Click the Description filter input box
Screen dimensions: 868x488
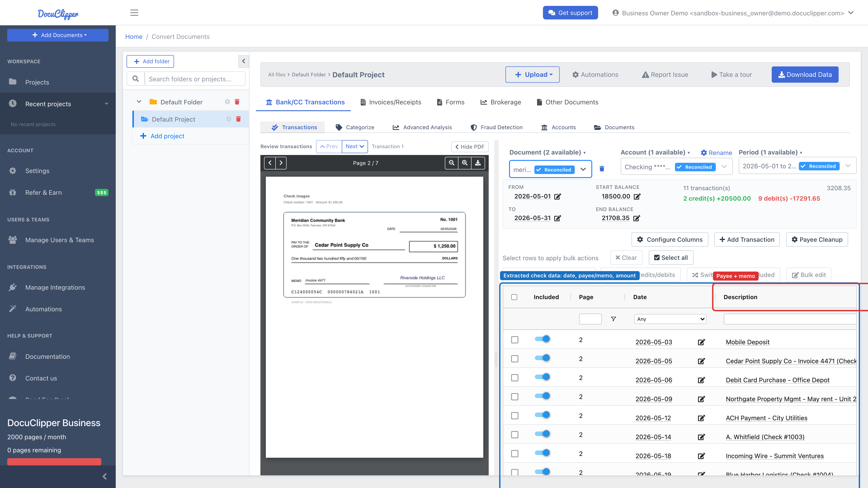[x=790, y=319]
